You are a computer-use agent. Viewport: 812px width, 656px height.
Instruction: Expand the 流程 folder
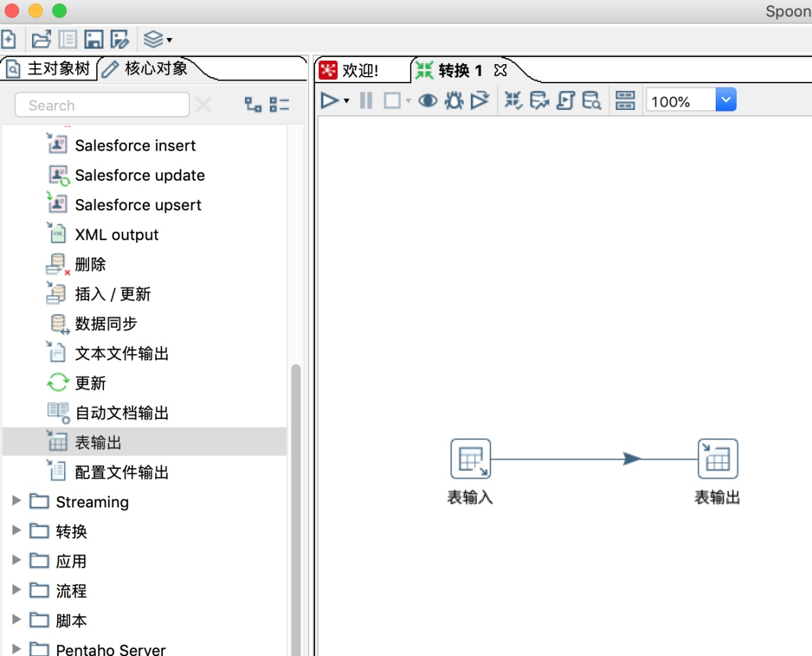point(17,590)
